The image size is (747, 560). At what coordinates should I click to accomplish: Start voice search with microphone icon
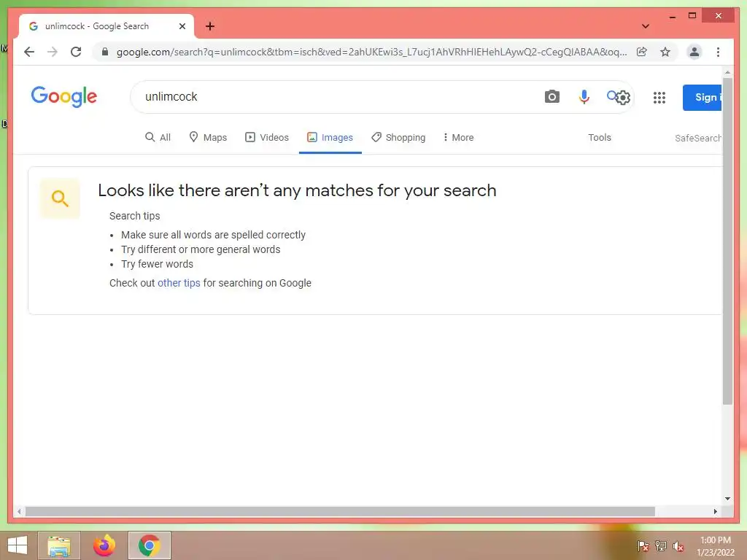coord(584,97)
